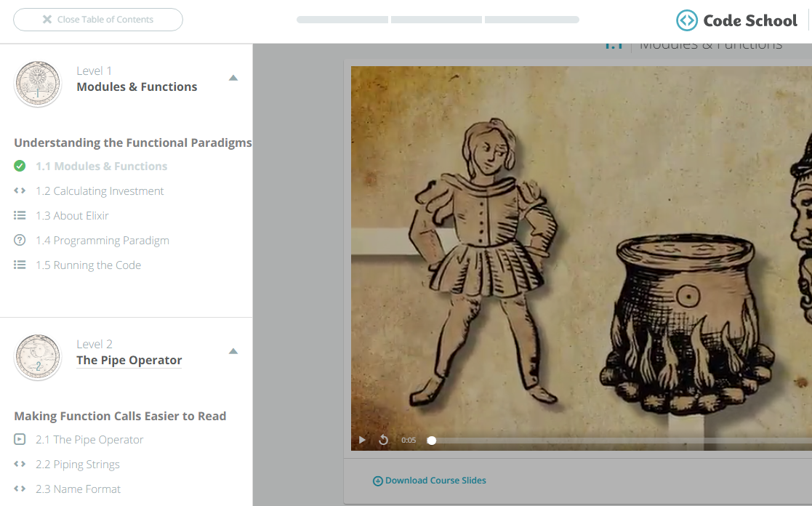Click the Level 1 badge emblem
The width and height of the screenshot is (812, 506).
[38, 84]
